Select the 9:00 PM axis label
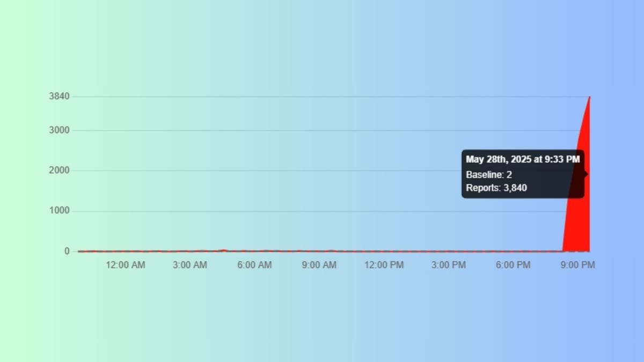Viewport: 644px width, 362px height. 577,265
